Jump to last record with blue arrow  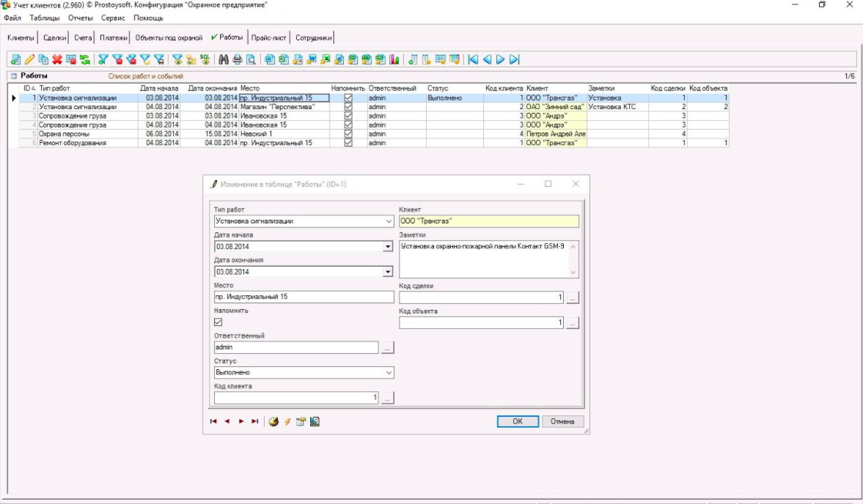click(x=515, y=59)
